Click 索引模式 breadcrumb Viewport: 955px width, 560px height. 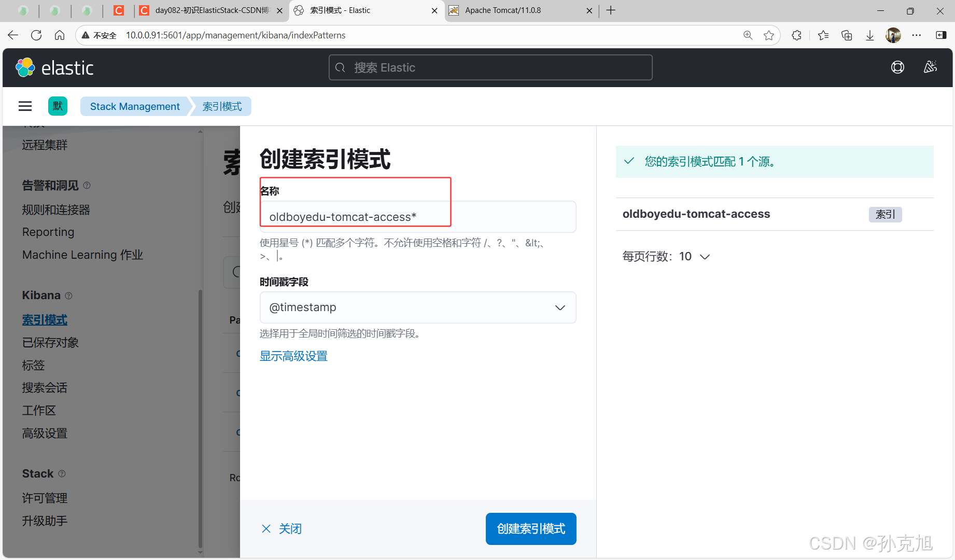[x=222, y=106]
